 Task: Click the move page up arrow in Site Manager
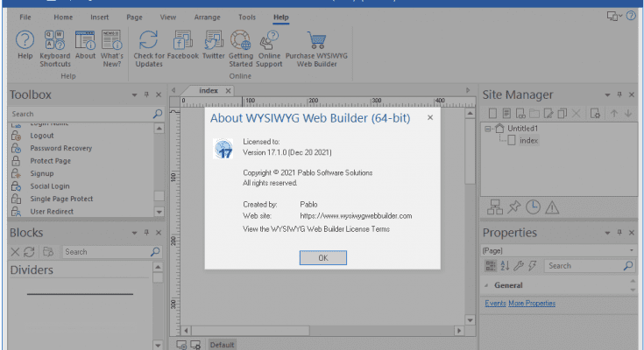pyautogui.click(x=614, y=114)
